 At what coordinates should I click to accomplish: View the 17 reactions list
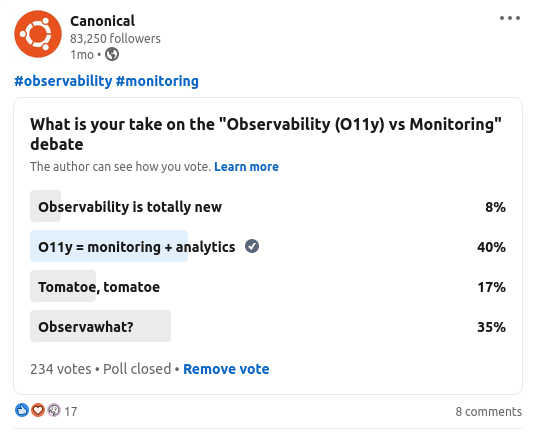71,411
